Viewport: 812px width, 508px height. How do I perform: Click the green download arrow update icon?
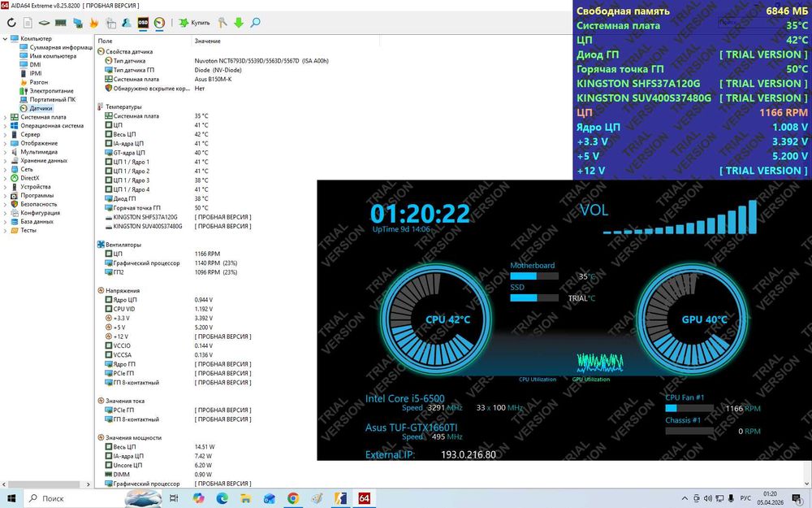(x=239, y=23)
